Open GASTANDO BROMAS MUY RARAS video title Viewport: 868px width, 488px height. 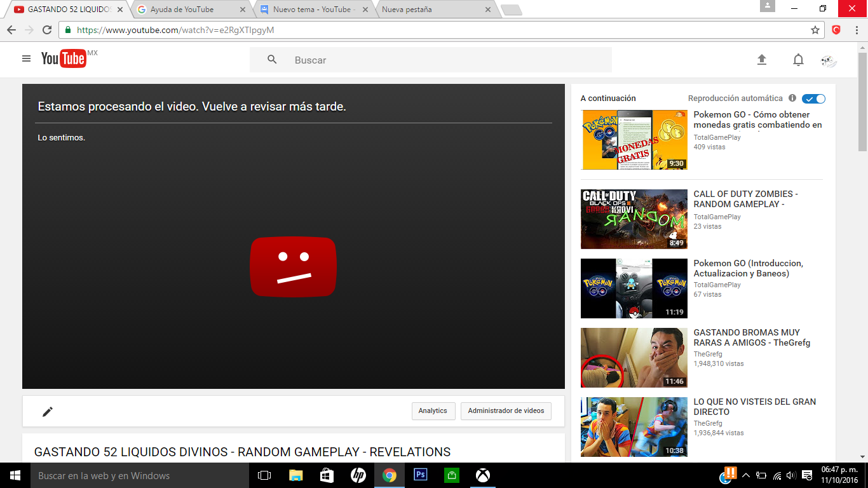coord(752,337)
